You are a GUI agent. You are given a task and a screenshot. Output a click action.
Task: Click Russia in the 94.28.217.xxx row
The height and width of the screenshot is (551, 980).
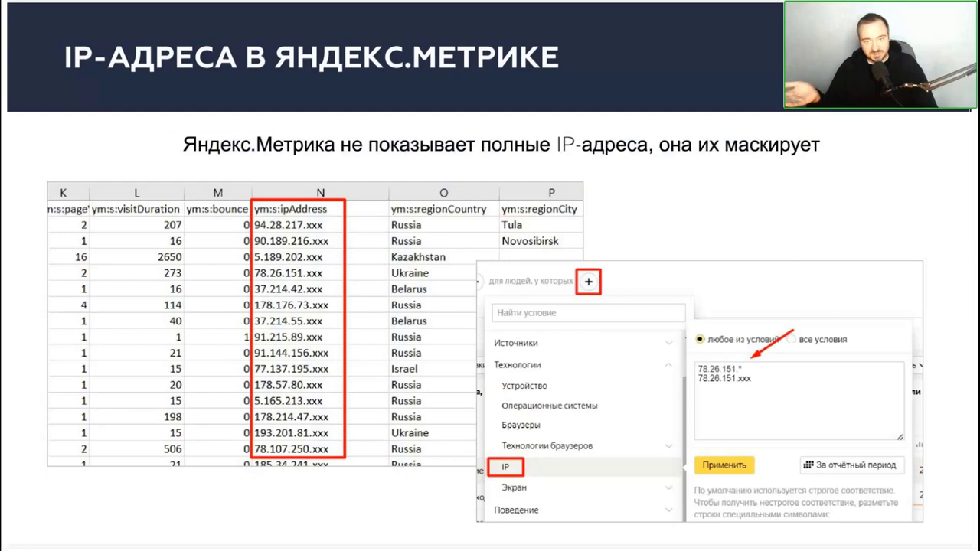443,225
